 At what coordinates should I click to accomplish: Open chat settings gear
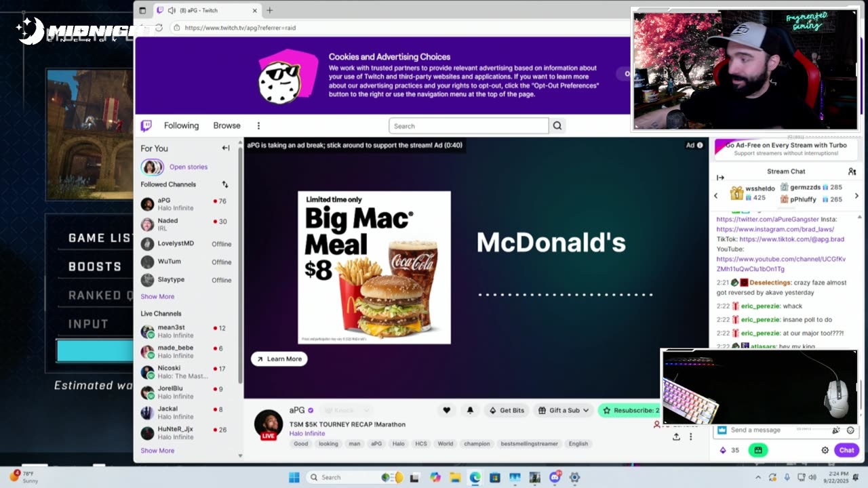pos(825,450)
